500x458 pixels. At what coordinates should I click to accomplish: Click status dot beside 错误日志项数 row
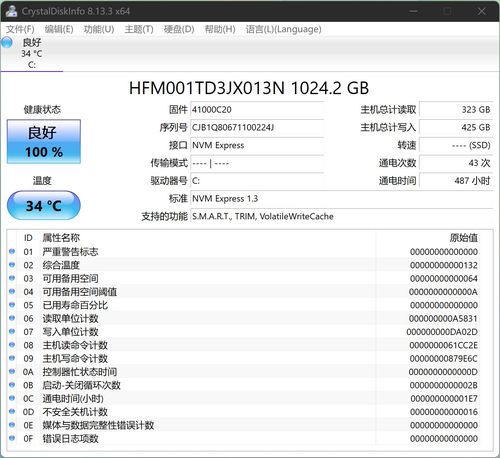tap(12, 438)
